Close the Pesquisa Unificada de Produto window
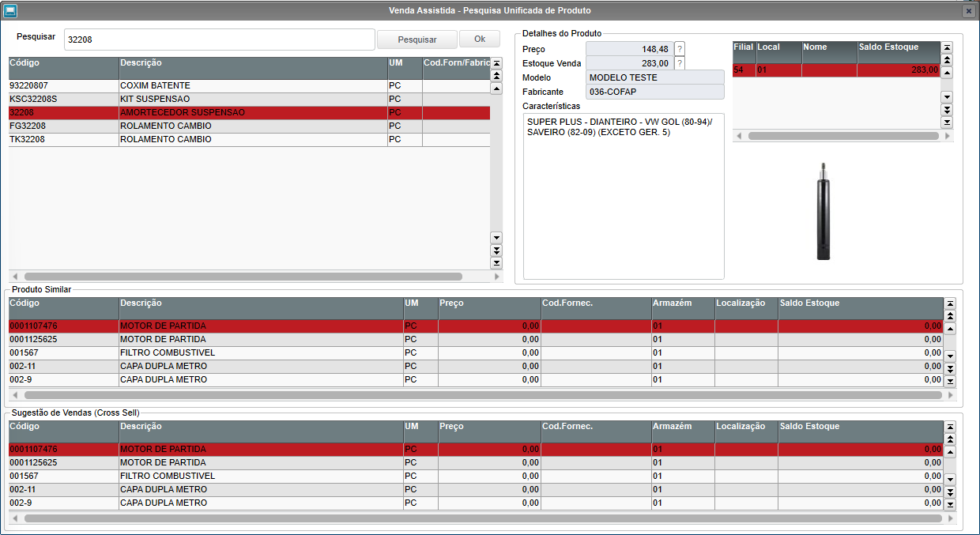Image resolution: width=980 pixels, height=535 pixels. pos(968,11)
